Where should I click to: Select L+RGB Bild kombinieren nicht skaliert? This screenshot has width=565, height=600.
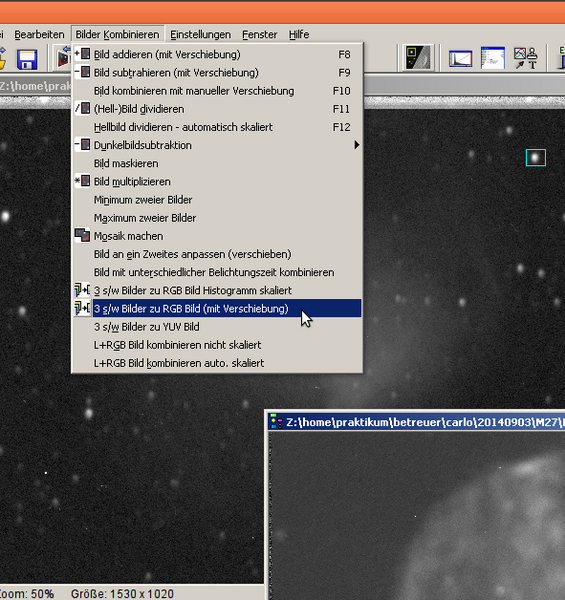(x=217, y=345)
